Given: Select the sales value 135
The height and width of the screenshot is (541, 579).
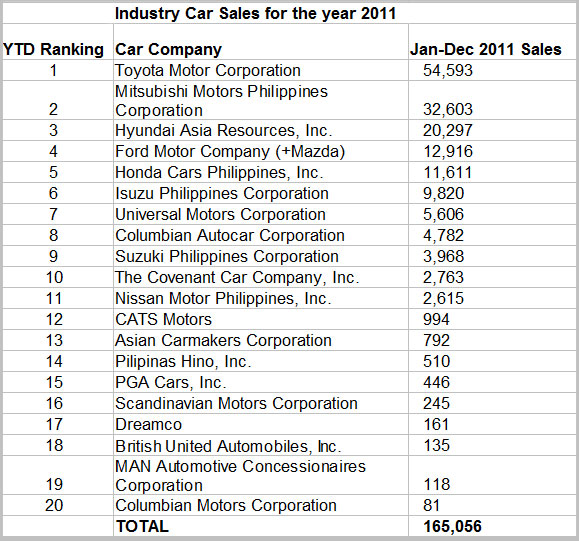Looking at the screenshot, I should coord(436,446).
